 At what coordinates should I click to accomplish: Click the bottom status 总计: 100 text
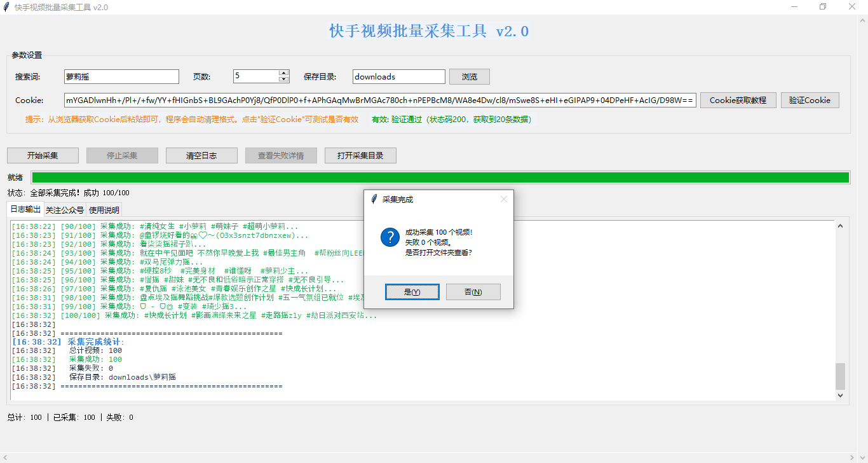click(24, 418)
